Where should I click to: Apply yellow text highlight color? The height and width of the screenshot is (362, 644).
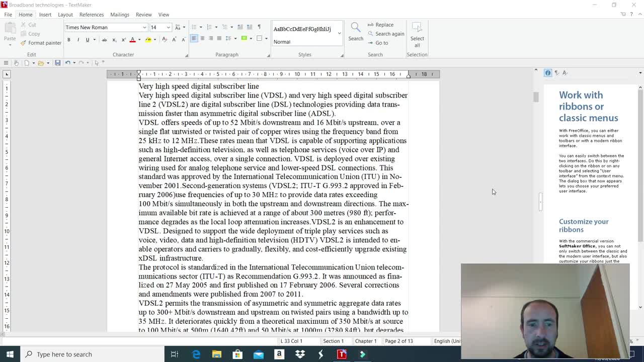148,40
